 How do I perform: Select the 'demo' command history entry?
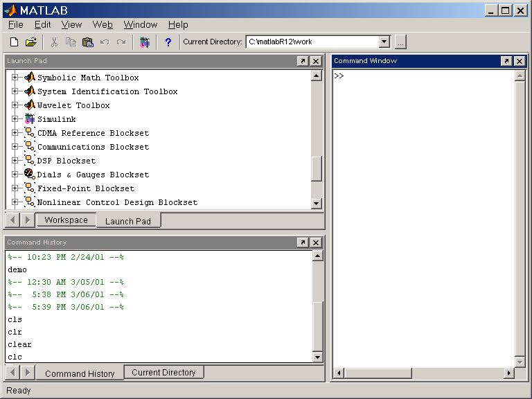(17, 269)
